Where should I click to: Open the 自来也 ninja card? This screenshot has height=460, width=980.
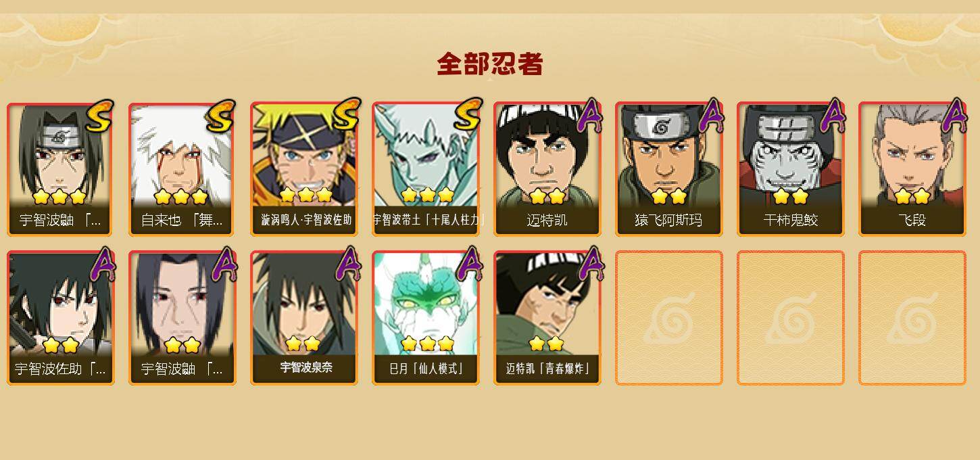pos(181,169)
